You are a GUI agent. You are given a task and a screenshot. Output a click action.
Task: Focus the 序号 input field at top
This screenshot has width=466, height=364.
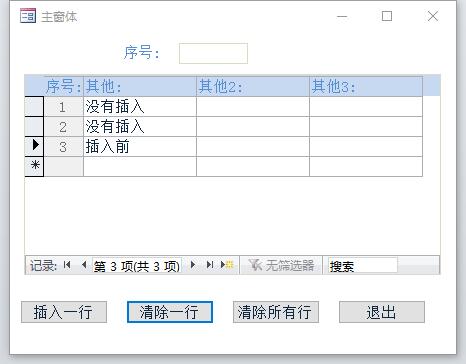pyautogui.click(x=213, y=53)
